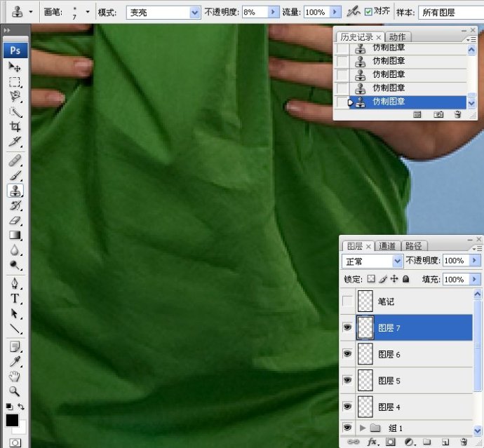This screenshot has height=448, width=484.
Task: Open layer 填充 fill slider arrow
Action: [x=474, y=279]
